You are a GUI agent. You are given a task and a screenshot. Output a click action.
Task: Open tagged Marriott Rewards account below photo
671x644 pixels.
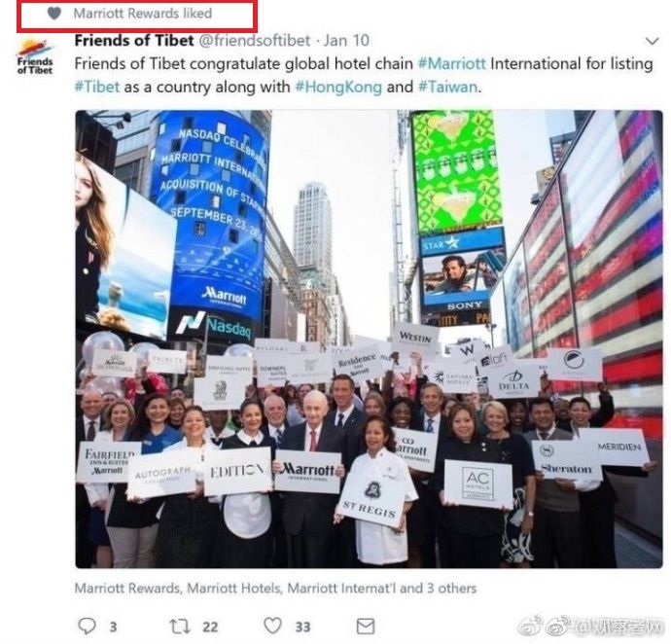point(127,588)
